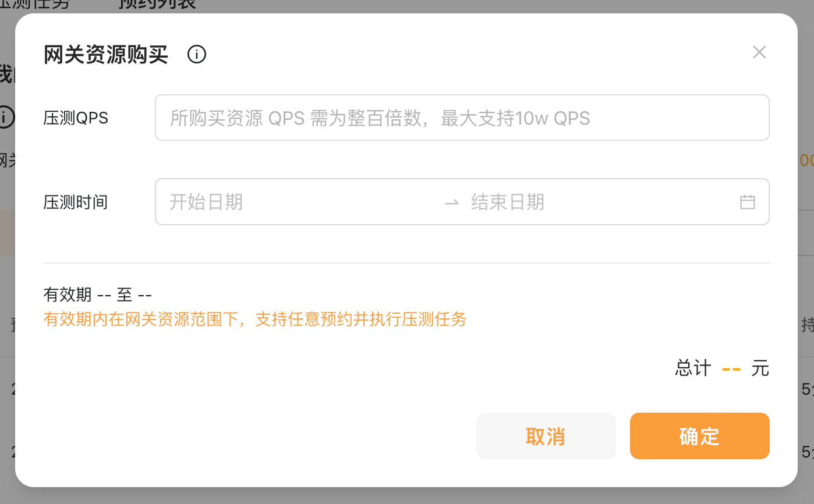Viewport: 814px width, 504px height.
Task: Select the 结束日期 date field
Action: (x=600, y=202)
